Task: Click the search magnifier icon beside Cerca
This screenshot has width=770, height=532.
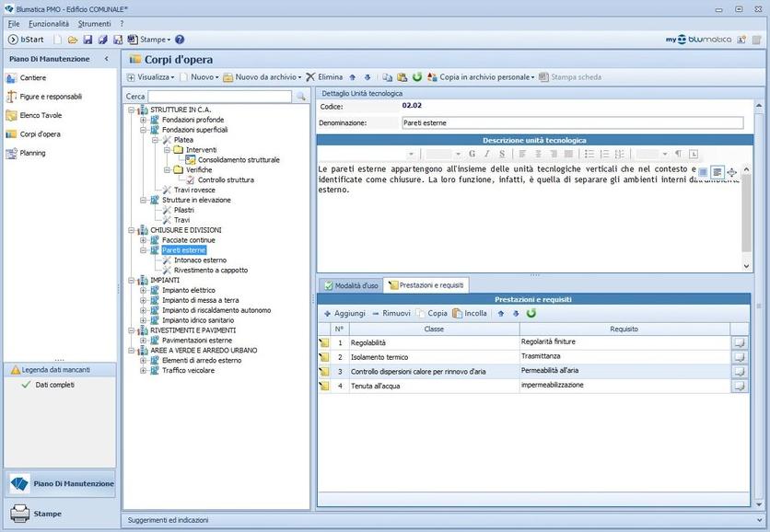Action: (300, 97)
